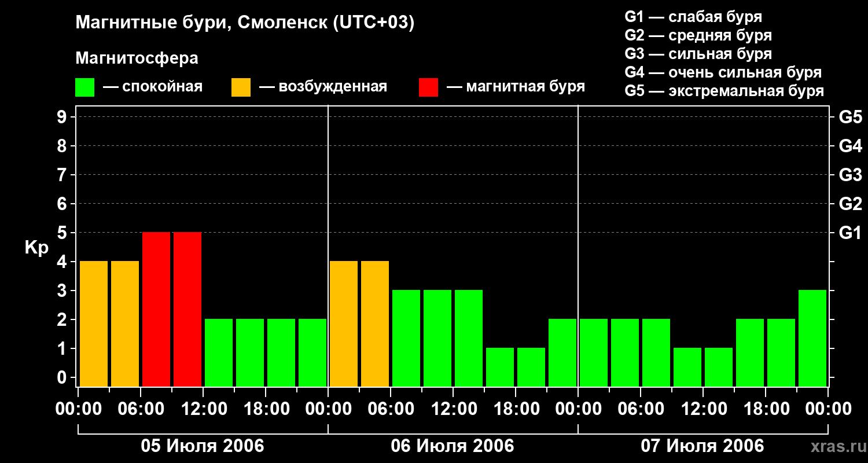The width and height of the screenshot is (868, 463).
Task: Click the 18:00 time label under 06 Июля
Action: (516, 409)
